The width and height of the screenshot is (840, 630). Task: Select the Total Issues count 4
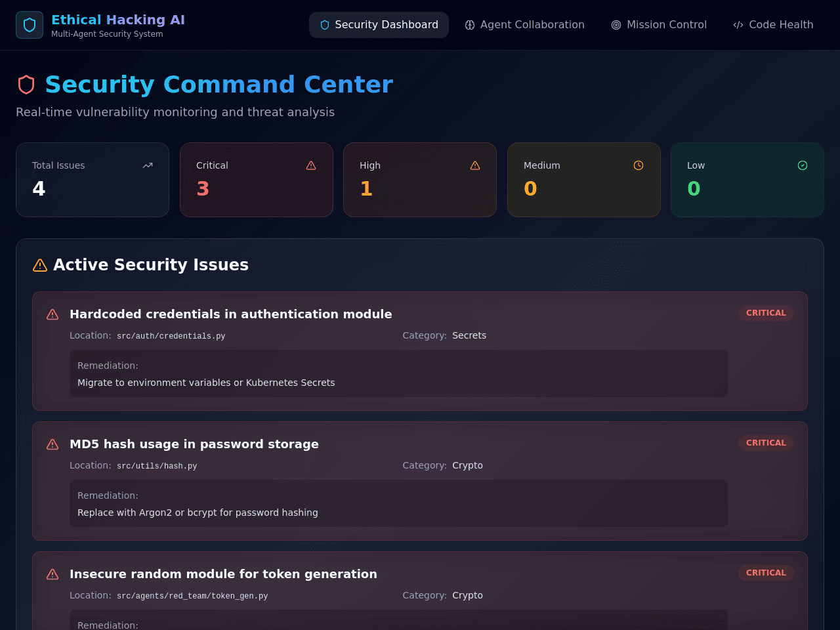(x=39, y=189)
